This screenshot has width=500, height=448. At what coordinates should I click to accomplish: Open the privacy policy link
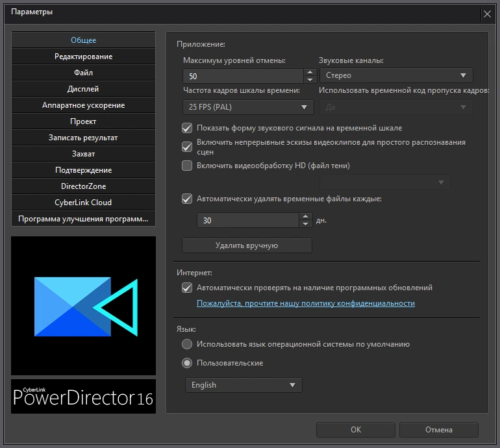point(305,303)
